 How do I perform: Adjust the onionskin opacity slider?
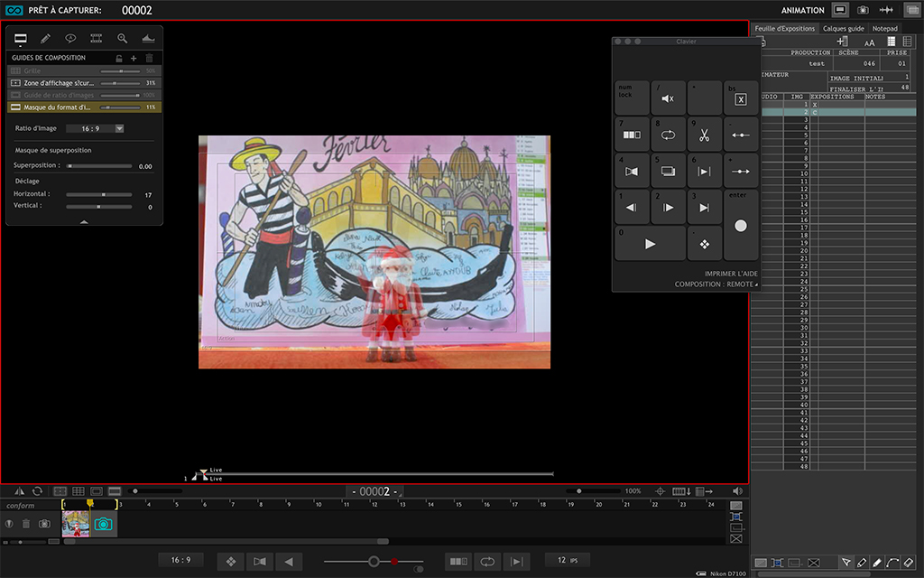[x=374, y=562]
